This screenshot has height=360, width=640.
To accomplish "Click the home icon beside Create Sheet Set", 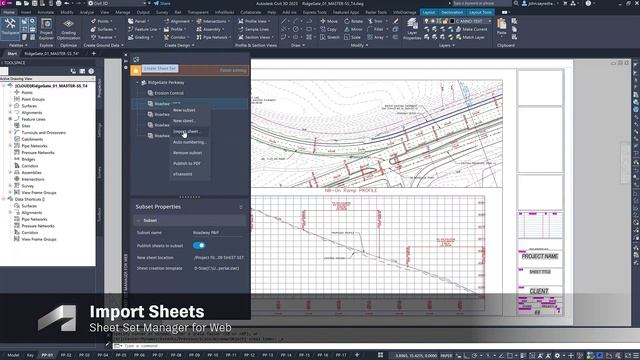I will tap(136, 70).
